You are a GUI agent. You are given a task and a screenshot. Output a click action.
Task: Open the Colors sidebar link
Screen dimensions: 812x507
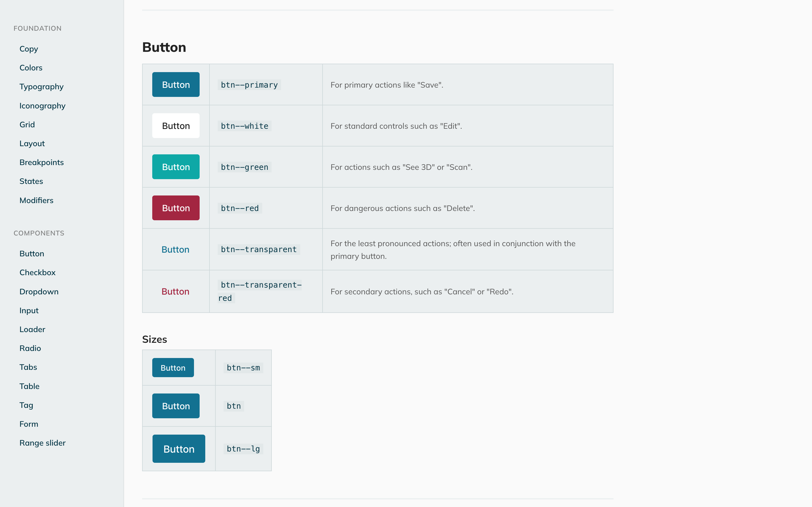31,68
